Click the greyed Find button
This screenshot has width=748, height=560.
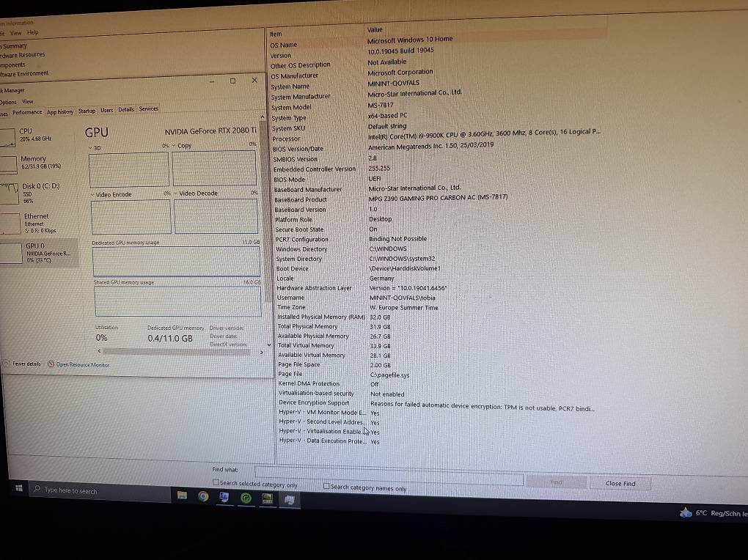click(x=556, y=482)
